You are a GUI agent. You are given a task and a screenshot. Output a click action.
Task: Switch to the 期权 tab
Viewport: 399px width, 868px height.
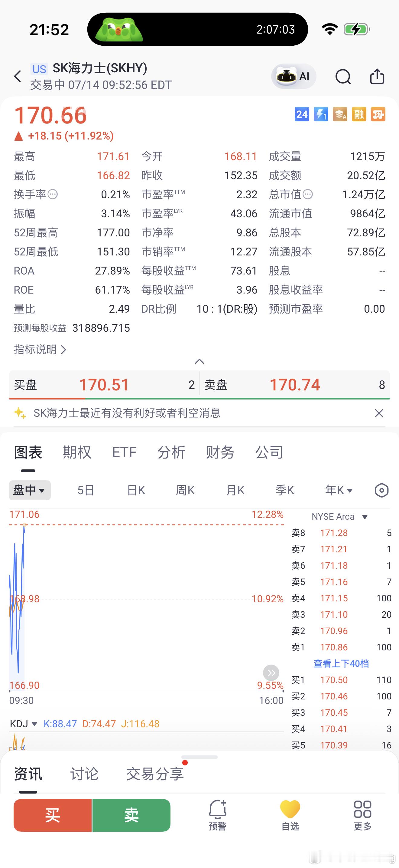[x=77, y=452]
